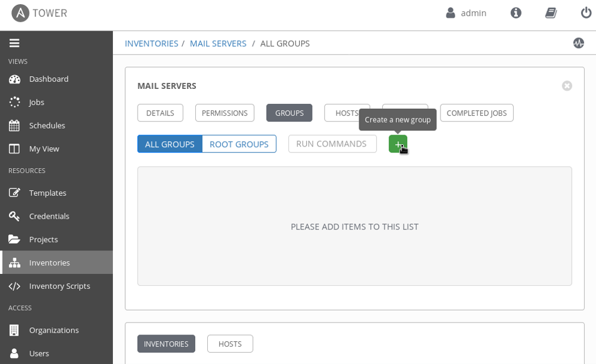Viewport: 596px width, 364px height.
Task: Close the Mail Servers panel
Action: [567, 86]
